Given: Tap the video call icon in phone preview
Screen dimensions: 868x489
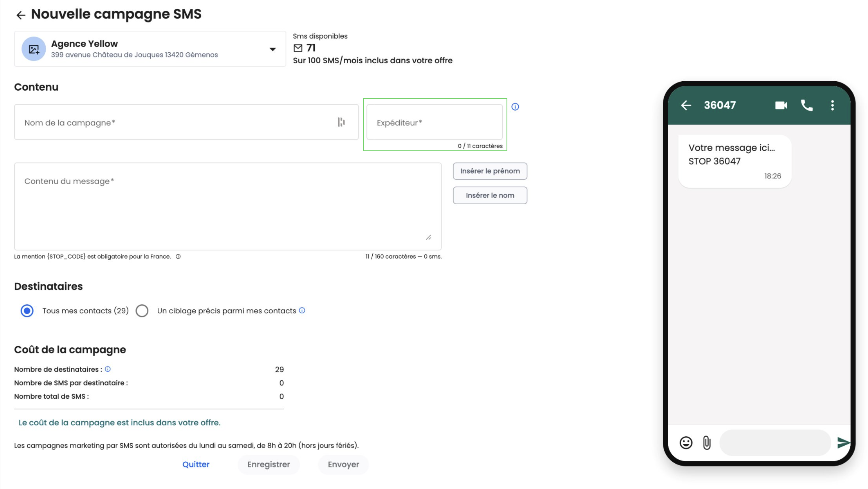Looking at the screenshot, I should 781,105.
